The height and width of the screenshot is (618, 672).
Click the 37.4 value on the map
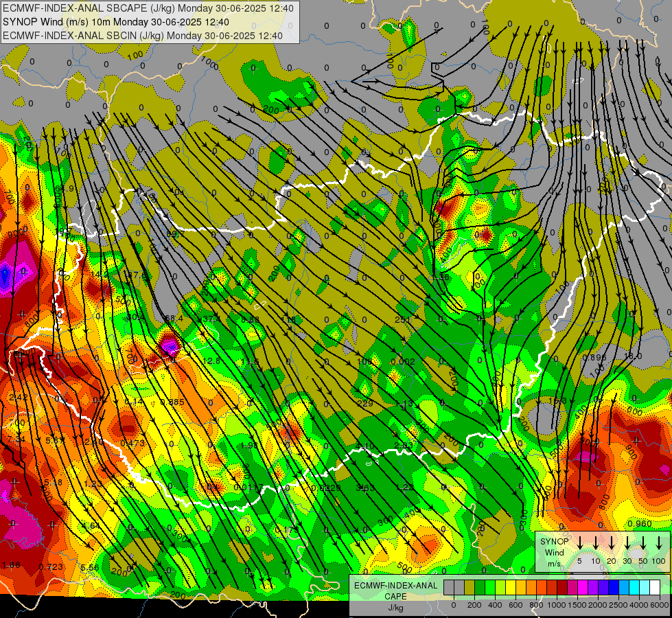click(x=211, y=319)
